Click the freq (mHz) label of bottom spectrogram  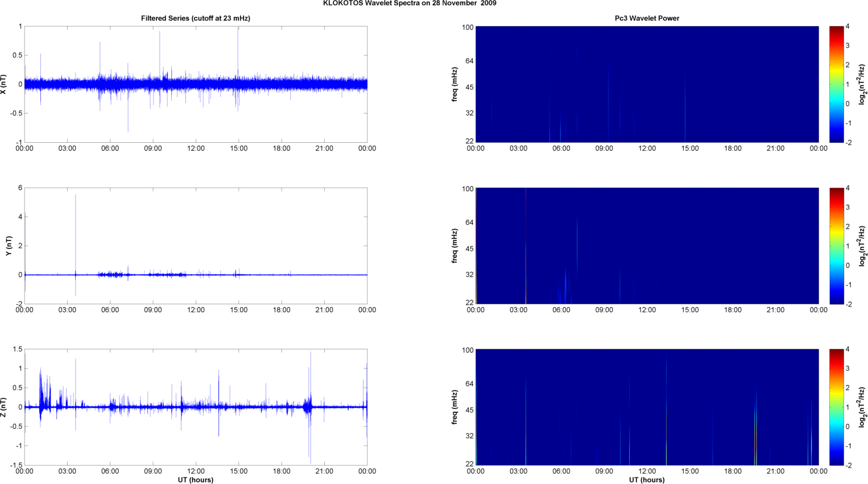tap(454, 407)
